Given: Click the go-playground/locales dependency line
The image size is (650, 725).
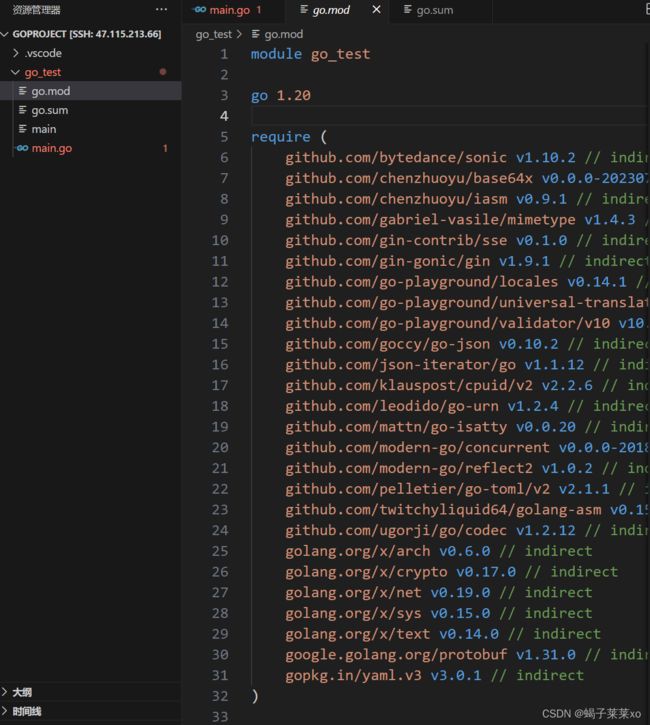Looking at the screenshot, I should [467, 282].
